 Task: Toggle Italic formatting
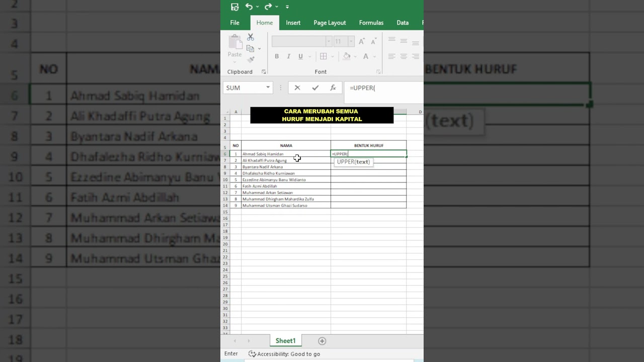click(288, 56)
